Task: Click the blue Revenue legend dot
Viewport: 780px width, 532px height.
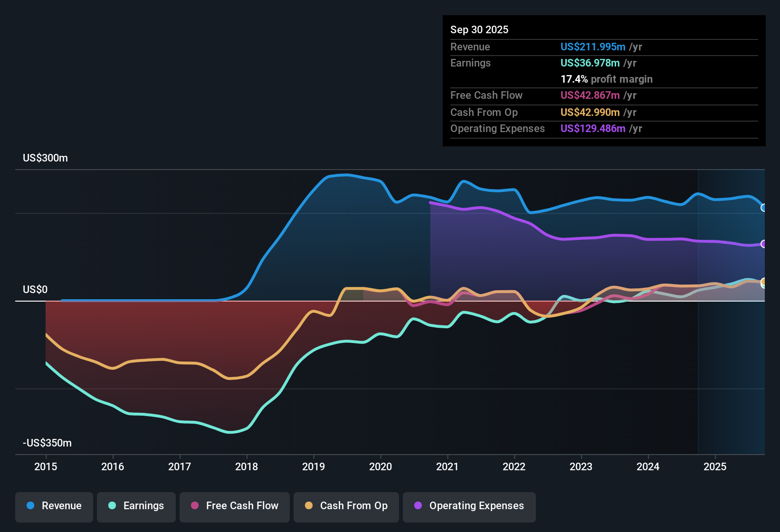Action: tap(31, 506)
